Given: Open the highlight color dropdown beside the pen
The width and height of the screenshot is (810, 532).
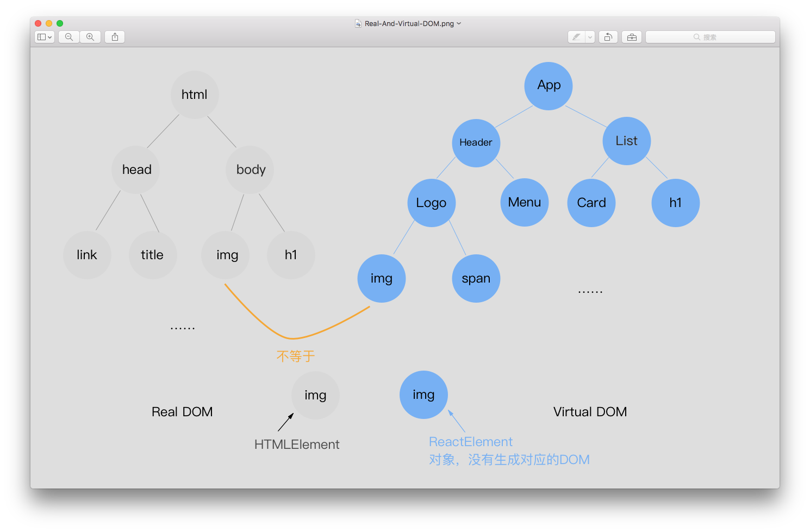Looking at the screenshot, I should tap(589, 36).
